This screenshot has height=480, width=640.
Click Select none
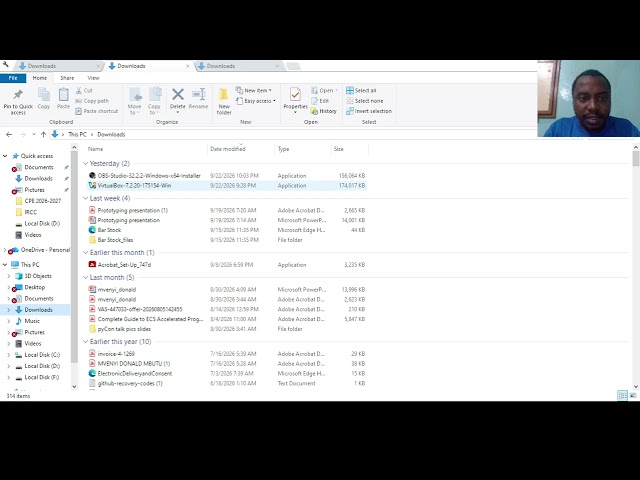(365, 101)
